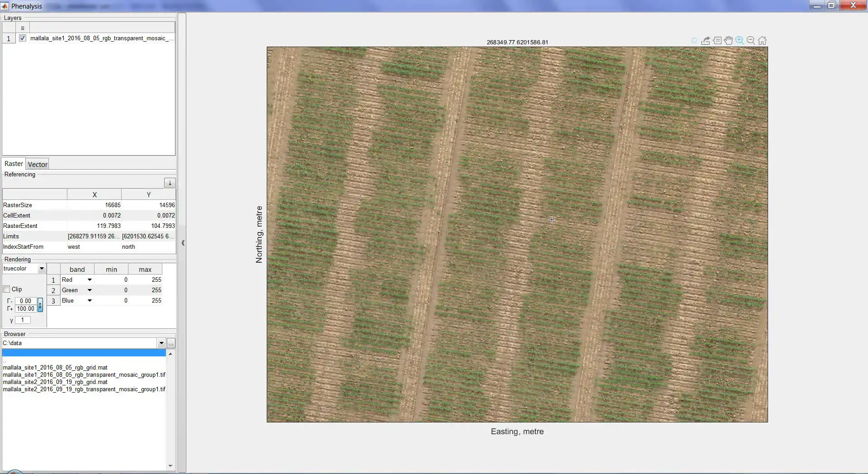The image size is (868, 474).
Task: Click RasterSize X value 16685
Action: 94,205
